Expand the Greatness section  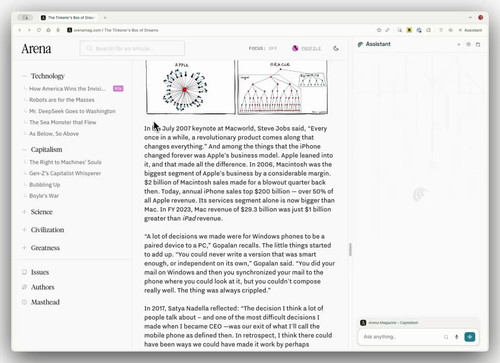pyautogui.click(x=24, y=248)
